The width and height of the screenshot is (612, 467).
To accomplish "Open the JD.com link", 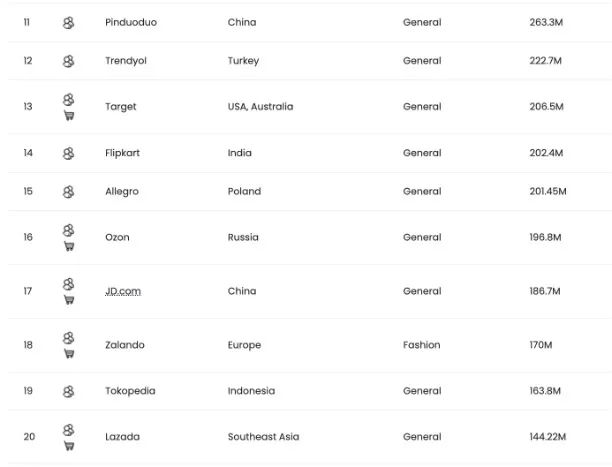I will [x=123, y=291].
